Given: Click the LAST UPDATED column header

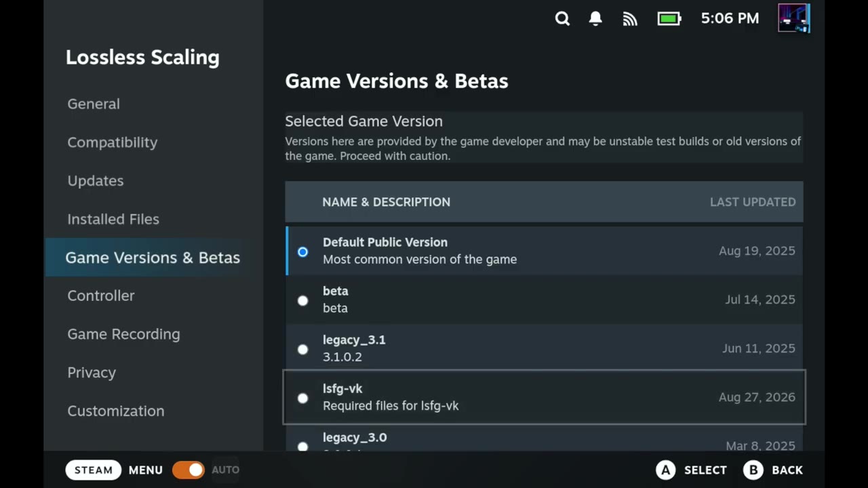Looking at the screenshot, I should pos(753,202).
